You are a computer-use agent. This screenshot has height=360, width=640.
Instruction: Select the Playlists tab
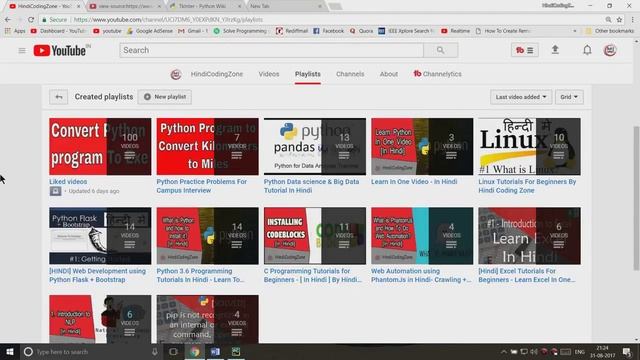click(308, 74)
